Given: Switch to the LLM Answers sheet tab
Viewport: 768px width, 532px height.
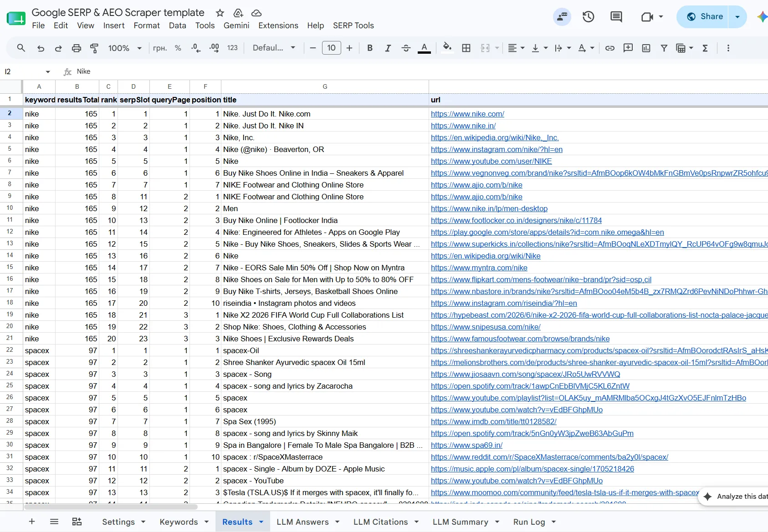Looking at the screenshot, I should pyautogui.click(x=302, y=522).
